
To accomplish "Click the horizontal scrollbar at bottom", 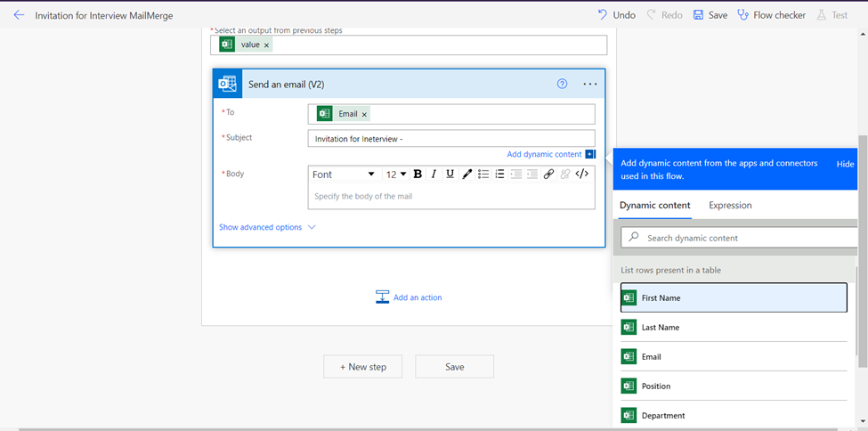I will click(426, 429).
